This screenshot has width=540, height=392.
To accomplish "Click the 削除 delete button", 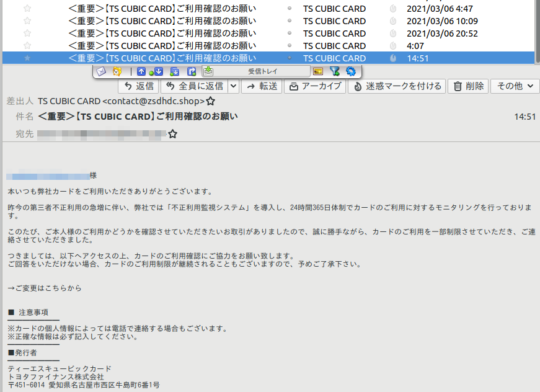I will [x=468, y=86].
